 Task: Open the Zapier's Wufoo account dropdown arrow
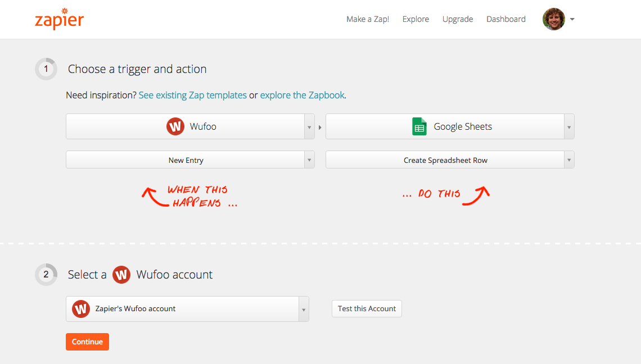coord(304,310)
